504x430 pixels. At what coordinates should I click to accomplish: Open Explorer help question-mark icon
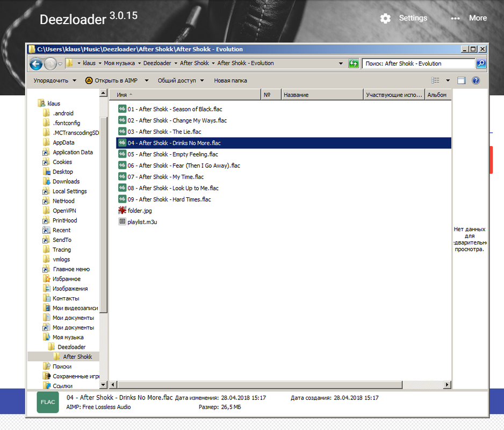coord(476,81)
